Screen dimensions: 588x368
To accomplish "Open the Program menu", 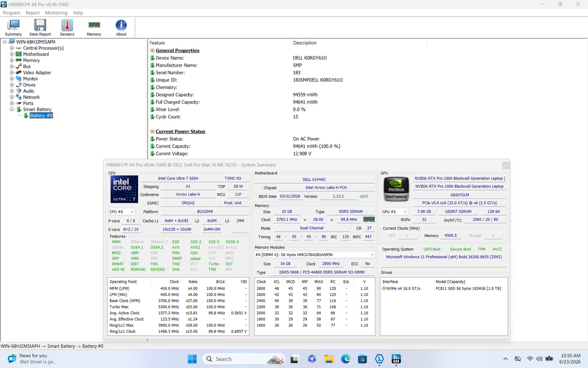I will click(11, 13).
